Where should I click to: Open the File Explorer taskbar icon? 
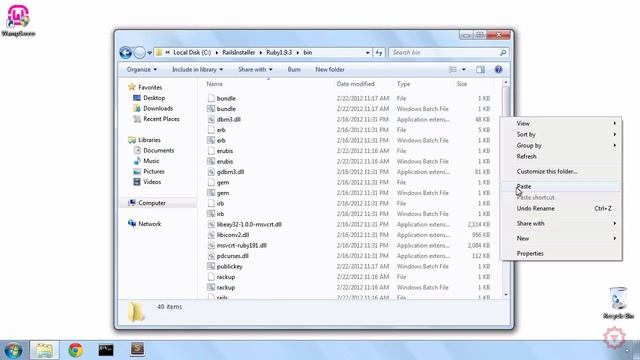pyautogui.click(x=44, y=350)
